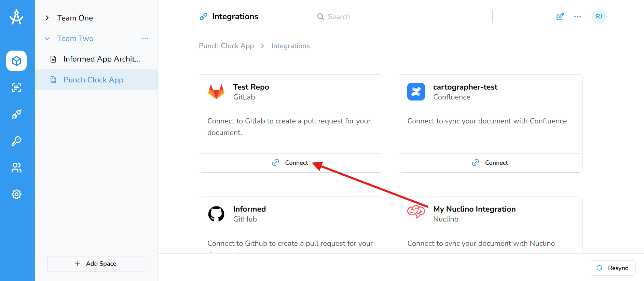Image resolution: width=644 pixels, height=281 pixels.
Task: Click the edit pencil icon in header
Action: click(560, 16)
